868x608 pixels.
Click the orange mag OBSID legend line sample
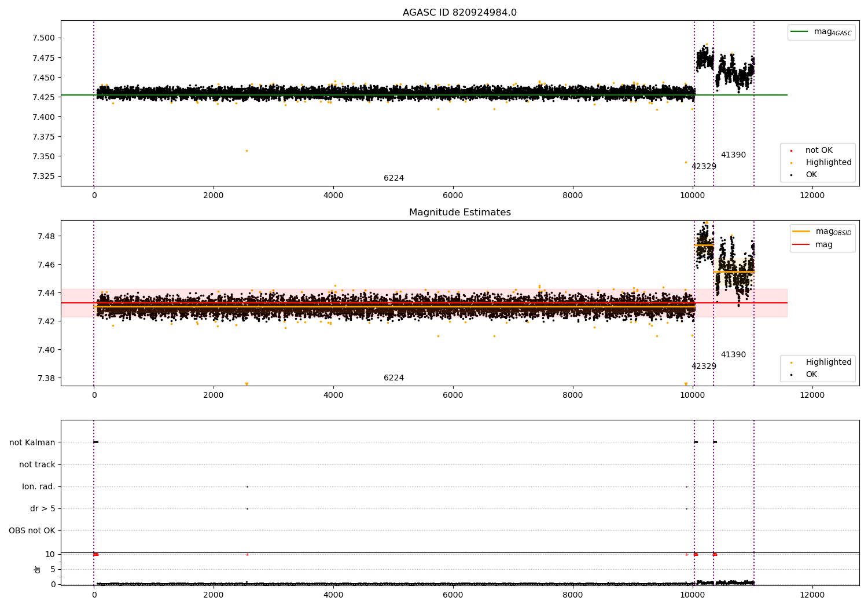pyautogui.click(x=801, y=232)
